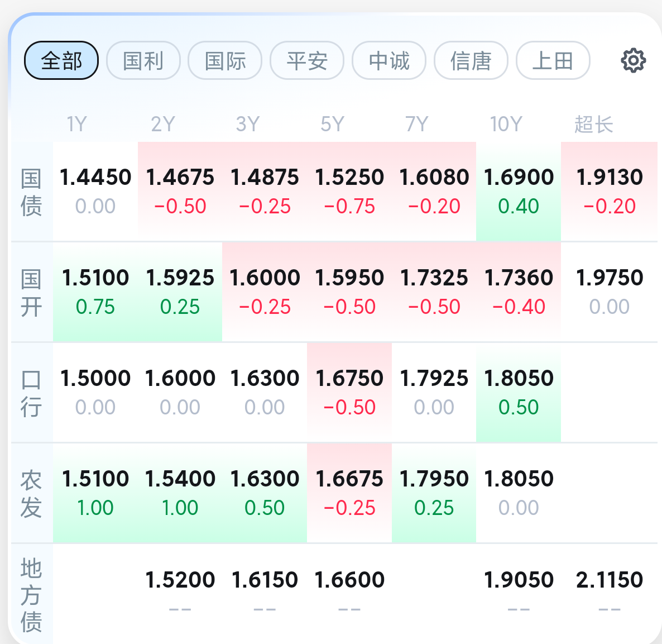
Task: Select the 农发 row label
Action: tap(31, 494)
